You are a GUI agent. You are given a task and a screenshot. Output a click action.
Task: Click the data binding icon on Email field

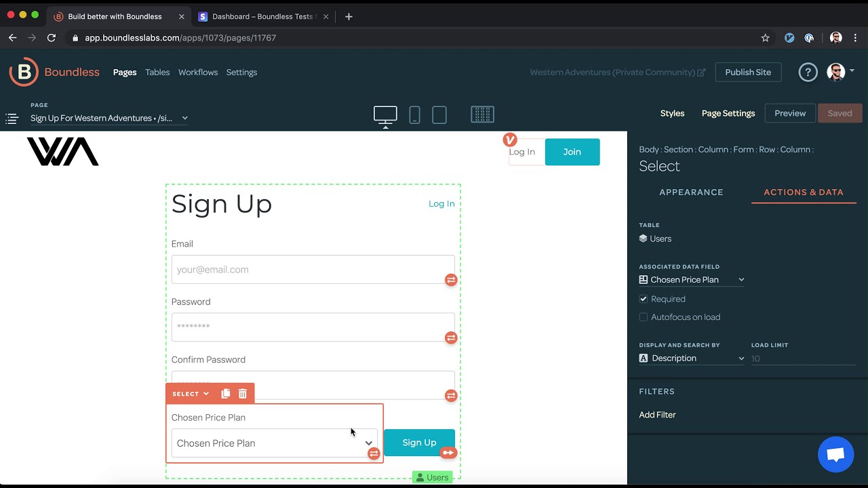451,280
